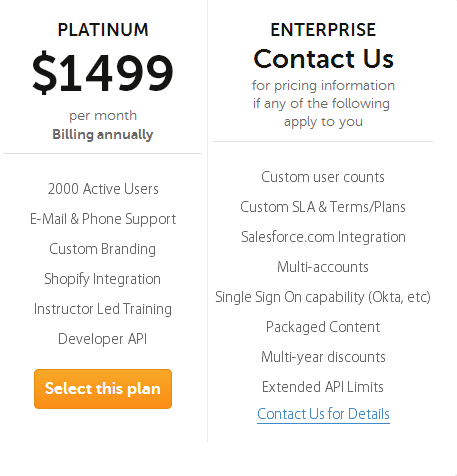
Task: Click the Contact Us headline
Action: 323,59
